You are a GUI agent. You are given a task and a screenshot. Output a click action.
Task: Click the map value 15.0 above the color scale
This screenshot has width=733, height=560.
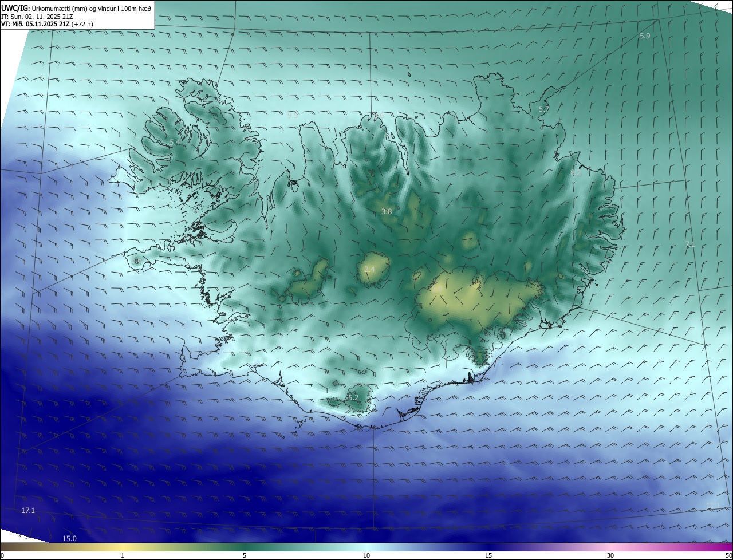click(69, 538)
